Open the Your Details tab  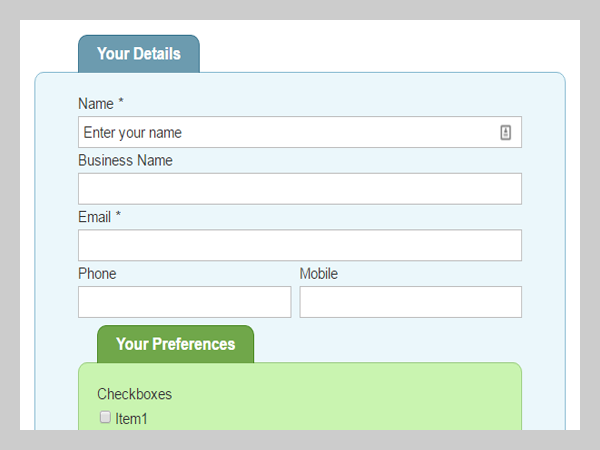click(139, 54)
